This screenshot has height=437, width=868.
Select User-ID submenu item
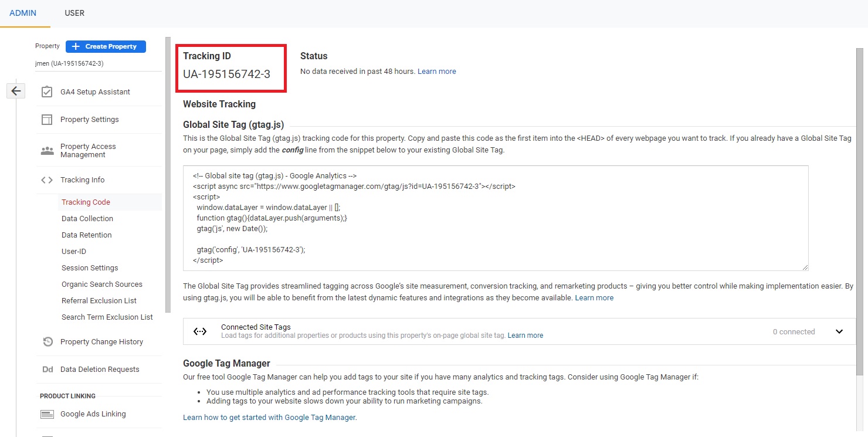(x=74, y=251)
